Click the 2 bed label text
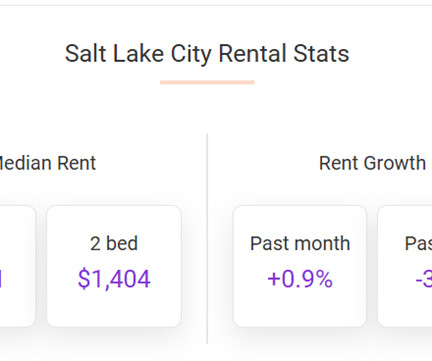 click(114, 243)
